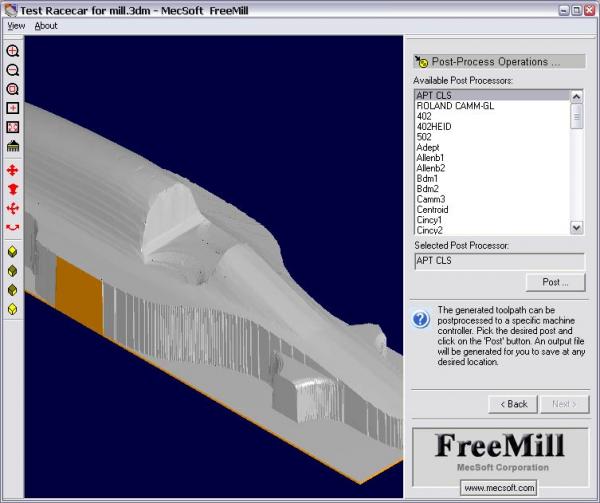Choose the fourth yellow cube view icon

13,309
